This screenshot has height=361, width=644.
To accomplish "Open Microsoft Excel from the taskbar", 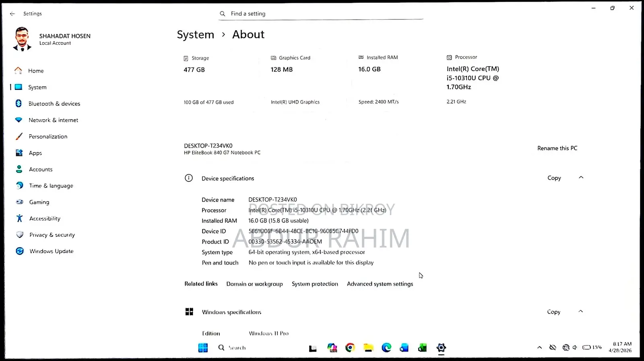I will pyautogui.click(x=422, y=348).
